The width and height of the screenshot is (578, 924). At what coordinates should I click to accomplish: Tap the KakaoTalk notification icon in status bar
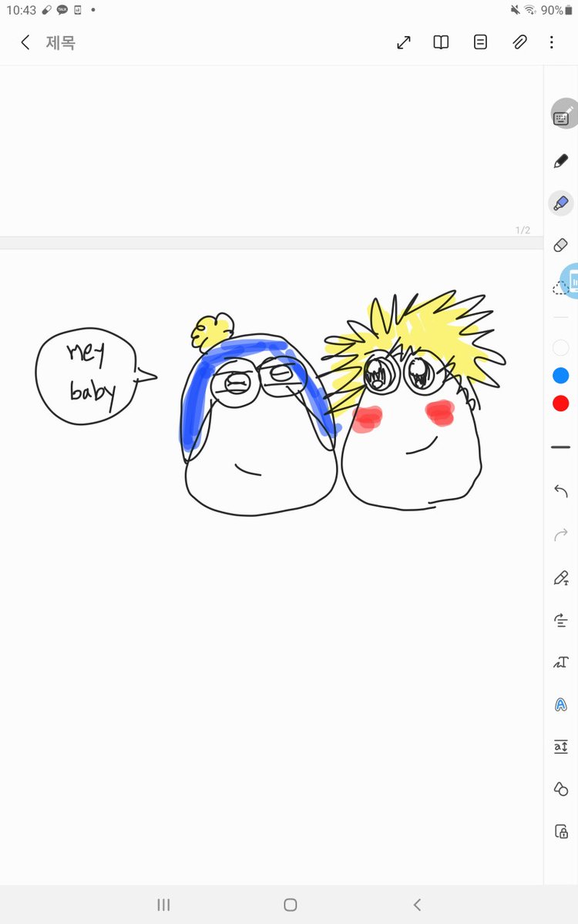[62, 10]
